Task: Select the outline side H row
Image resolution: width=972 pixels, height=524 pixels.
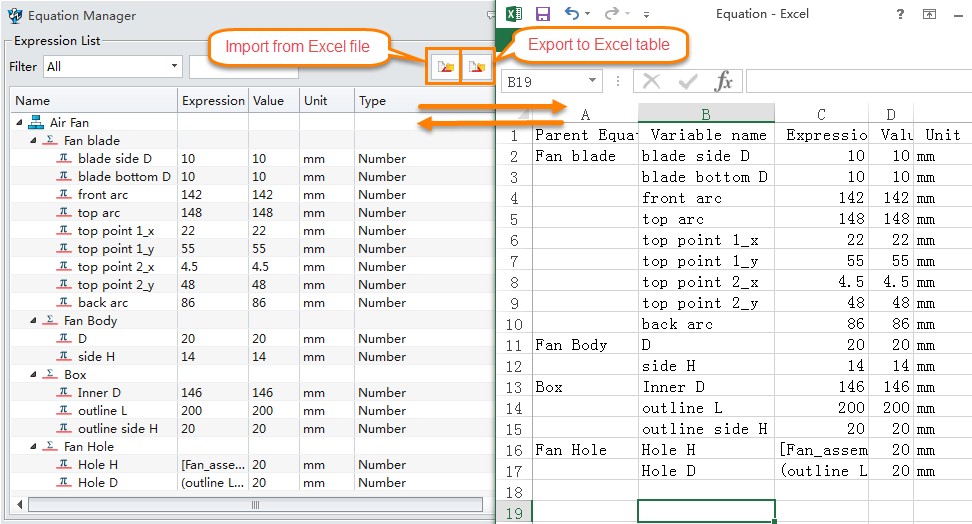Action: point(252,428)
